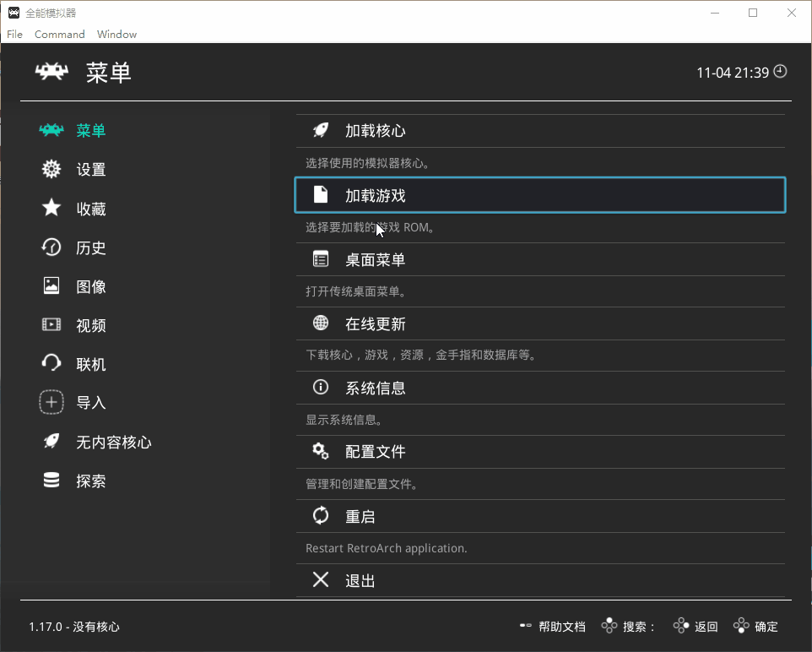This screenshot has width=812, height=652.
Task: Open the 无内容核心 section
Action: pyautogui.click(x=51, y=442)
